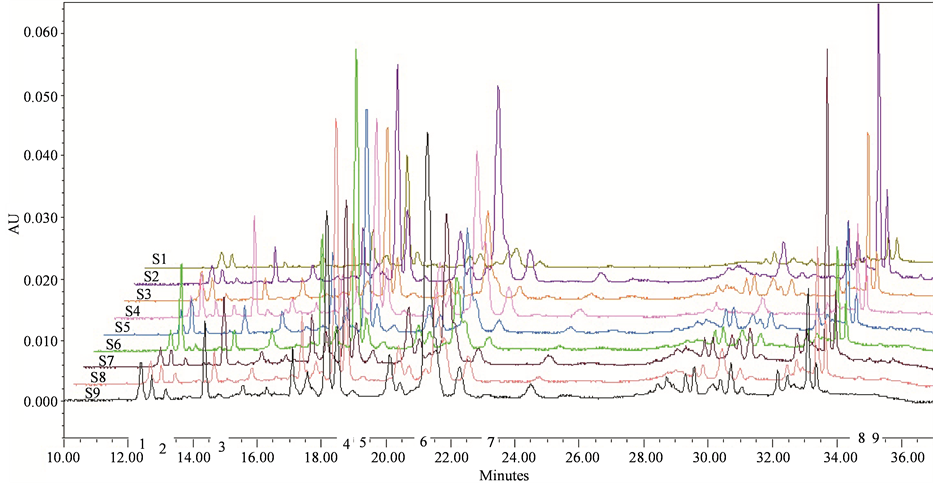This screenshot has width=933, height=483.
Task: Click peak number 6 marker
Action: (423, 441)
